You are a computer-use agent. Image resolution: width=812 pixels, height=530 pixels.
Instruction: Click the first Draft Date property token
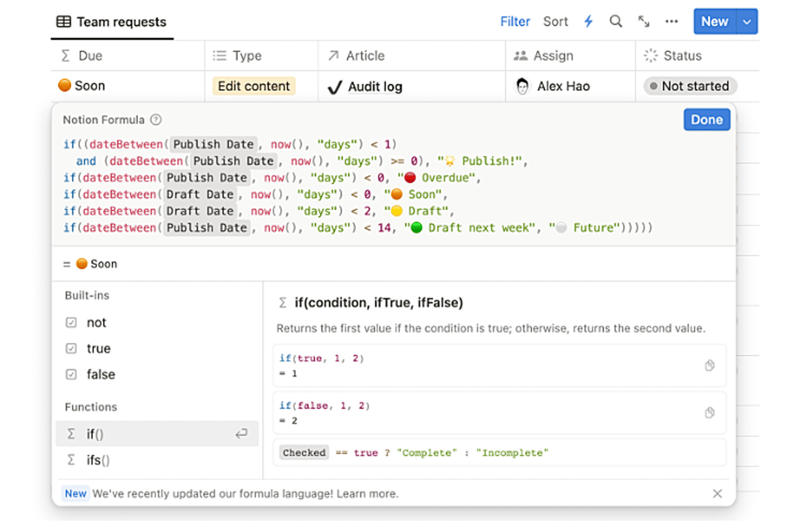[200, 195]
